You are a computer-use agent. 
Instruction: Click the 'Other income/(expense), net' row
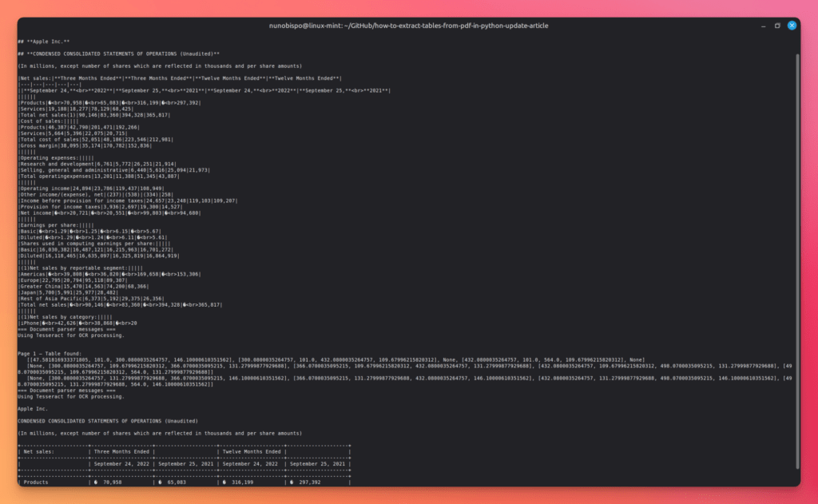coord(96,195)
